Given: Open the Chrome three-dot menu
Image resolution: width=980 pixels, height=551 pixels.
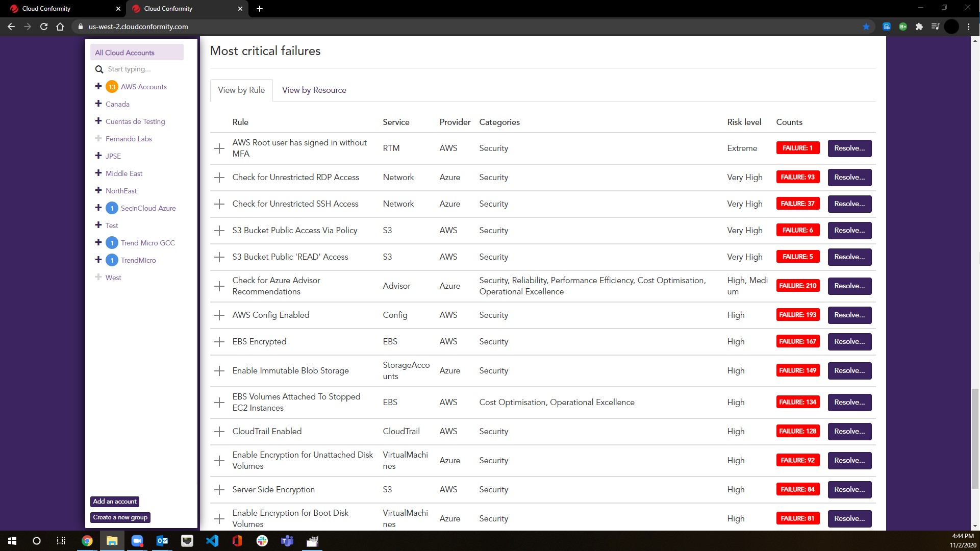Looking at the screenshot, I should tap(969, 27).
